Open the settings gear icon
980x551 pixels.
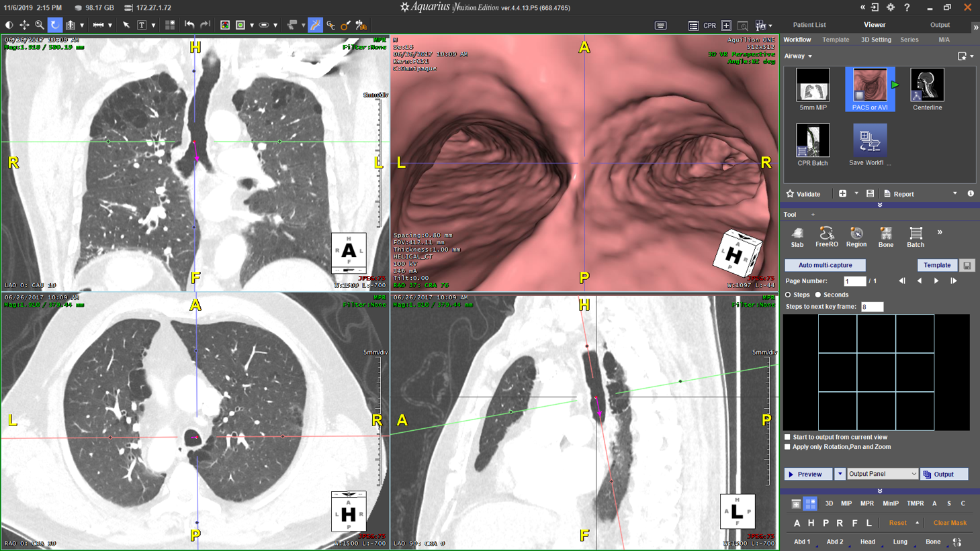(891, 7)
